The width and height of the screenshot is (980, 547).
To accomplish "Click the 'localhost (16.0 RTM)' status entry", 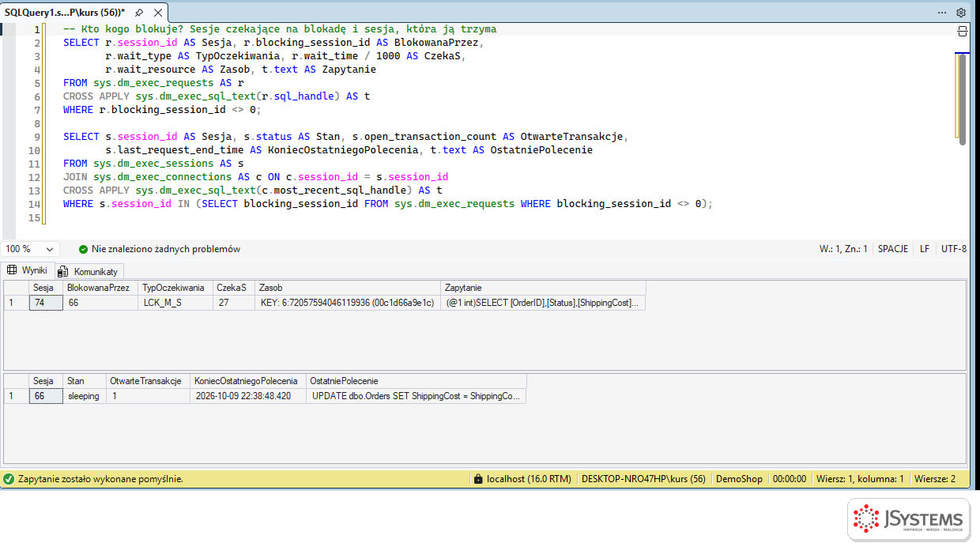I will tap(529, 479).
